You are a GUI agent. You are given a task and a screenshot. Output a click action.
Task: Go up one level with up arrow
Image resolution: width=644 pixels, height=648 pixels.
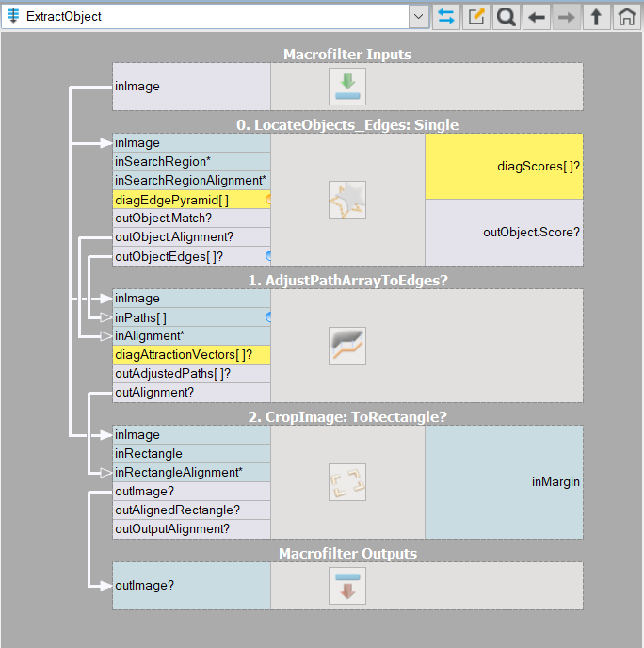point(596,16)
